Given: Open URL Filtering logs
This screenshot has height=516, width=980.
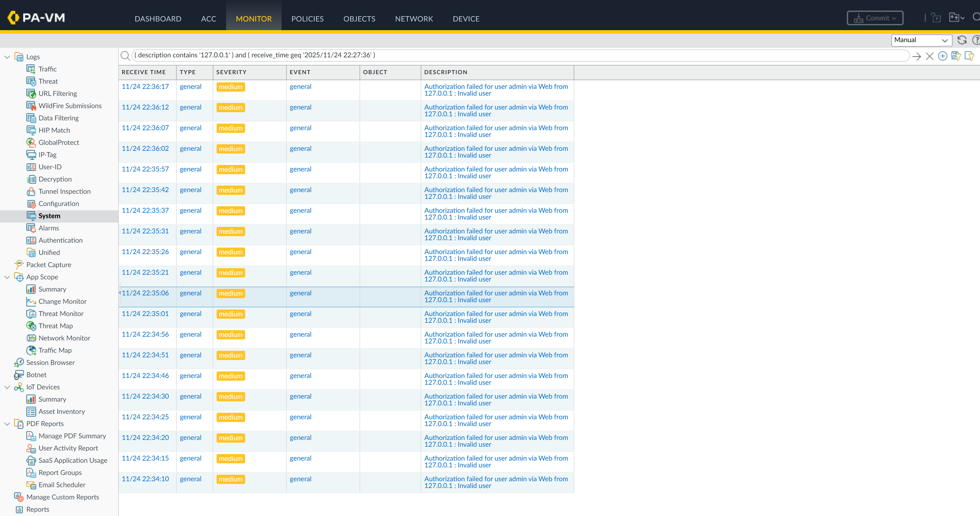Looking at the screenshot, I should (57, 93).
